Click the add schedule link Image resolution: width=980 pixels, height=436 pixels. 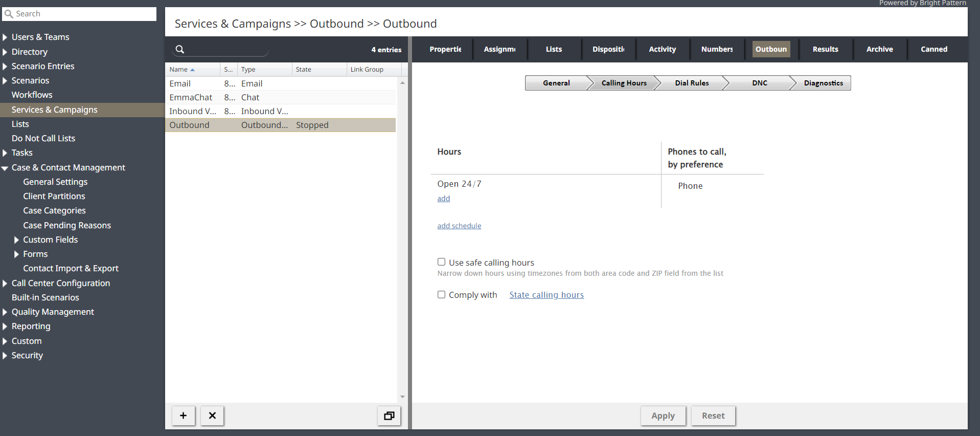[459, 226]
